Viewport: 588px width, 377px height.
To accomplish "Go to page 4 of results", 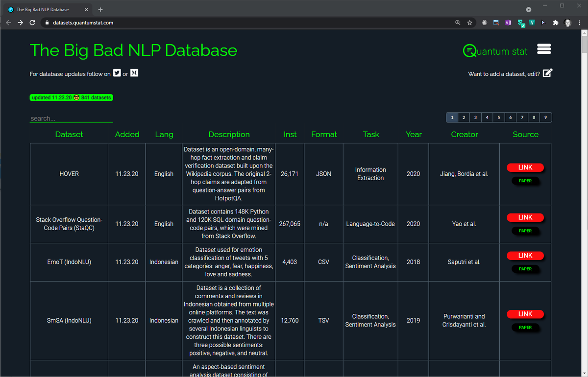I will pos(487,118).
